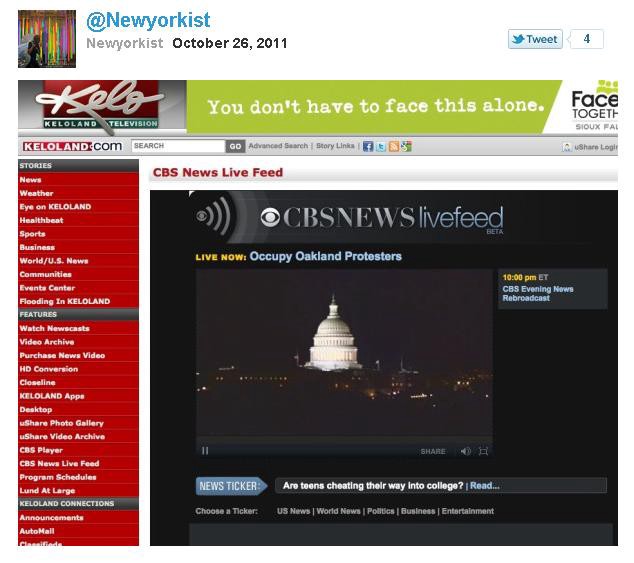Open Announcements under KELOLAND Connections
The image size is (634, 563).
click(78, 518)
